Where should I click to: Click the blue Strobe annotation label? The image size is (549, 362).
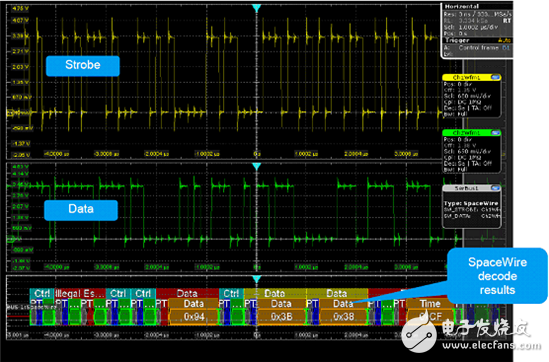coord(83,65)
